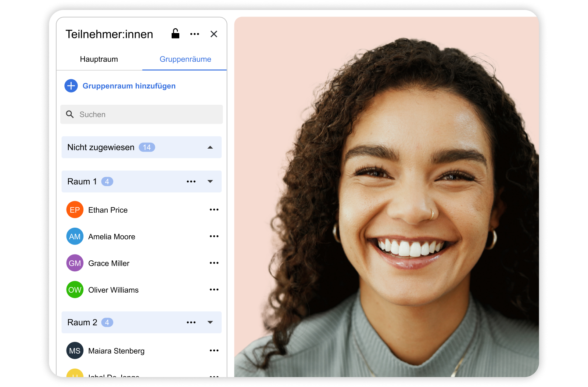Collapse the Nicht zugewiesen section

click(x=210, y=148)
